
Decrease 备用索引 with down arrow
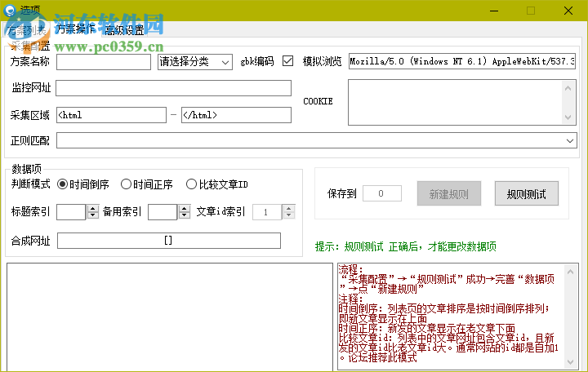[184, 216]
